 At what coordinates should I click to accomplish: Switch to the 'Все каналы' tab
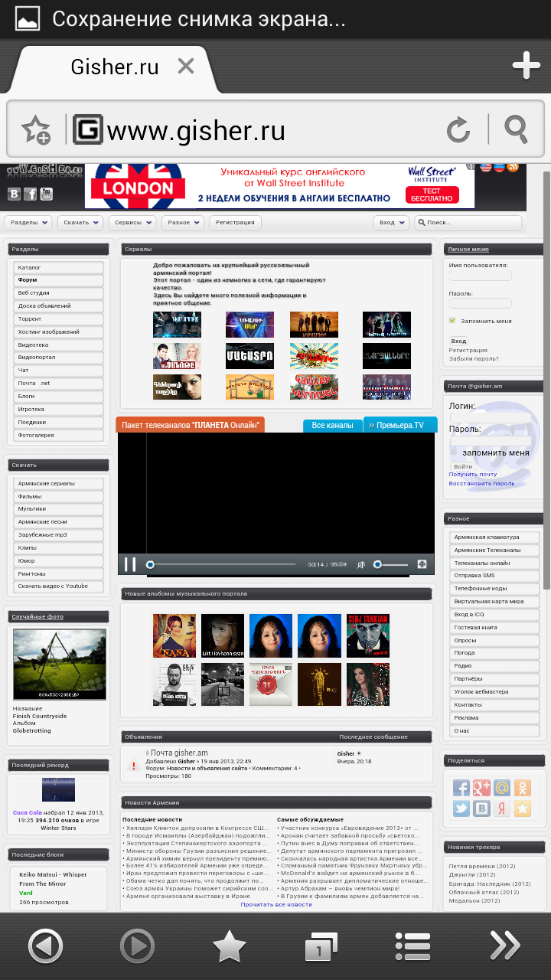(332, 425)
